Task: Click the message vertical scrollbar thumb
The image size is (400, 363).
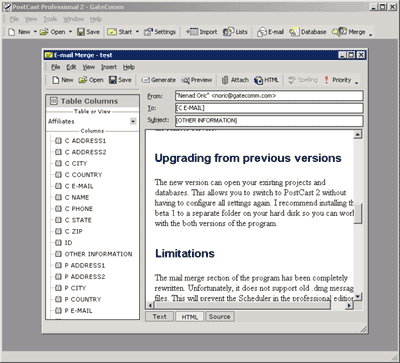Action: (358, 213)
